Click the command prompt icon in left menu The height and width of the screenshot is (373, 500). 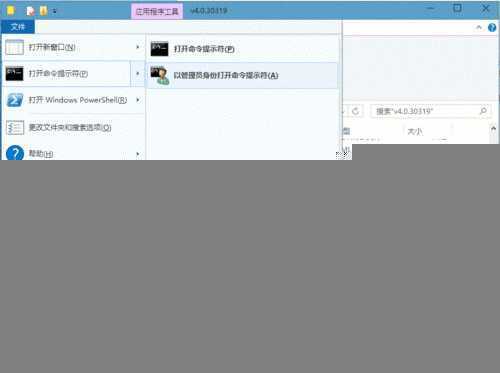[x=14, y=74]
